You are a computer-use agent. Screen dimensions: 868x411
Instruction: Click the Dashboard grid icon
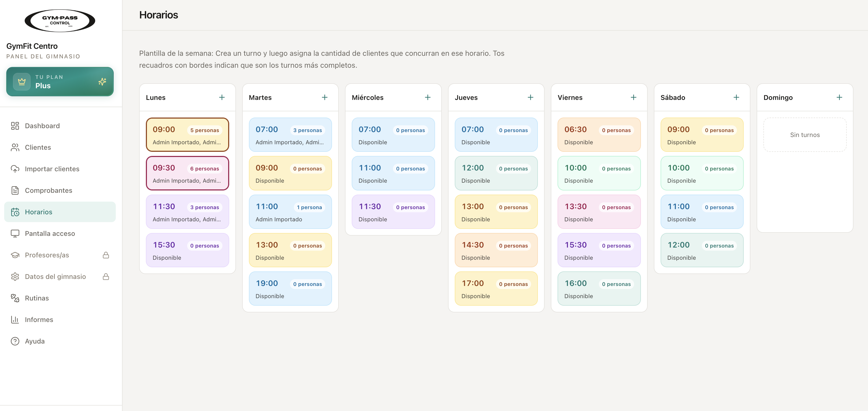pos(15,126)
